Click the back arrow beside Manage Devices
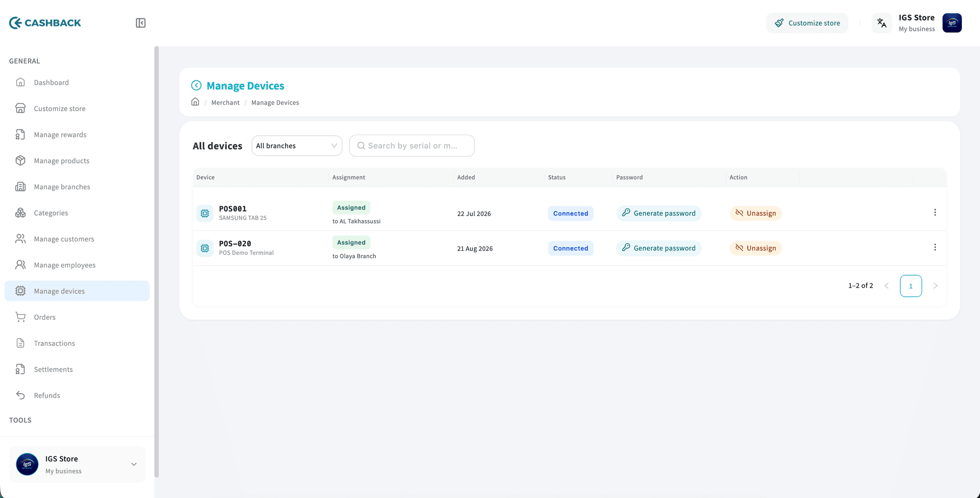 coord(196,86)
